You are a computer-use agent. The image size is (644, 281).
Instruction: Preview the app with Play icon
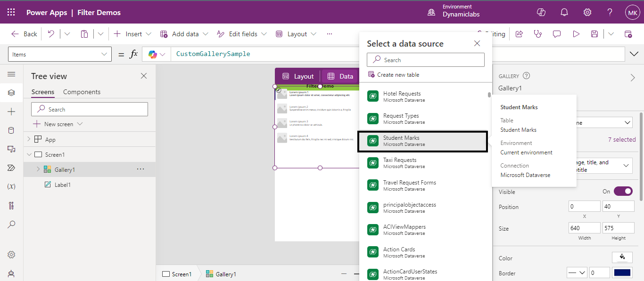pos(576,34)
